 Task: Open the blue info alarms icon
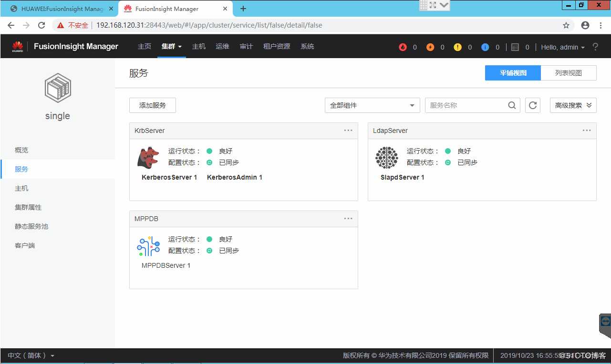tap(485, 47)
